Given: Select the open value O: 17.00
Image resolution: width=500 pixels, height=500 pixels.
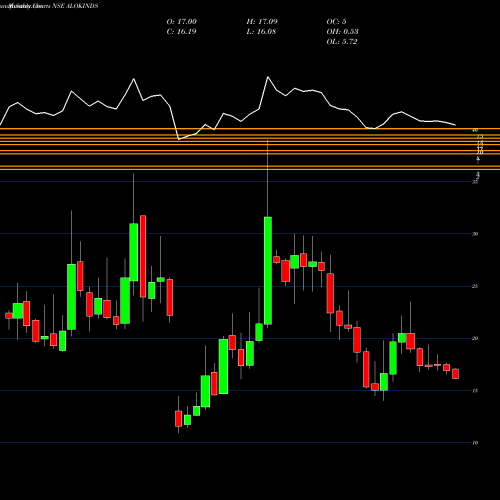Looking at the screenshot, I should click(x=182, y=22).
